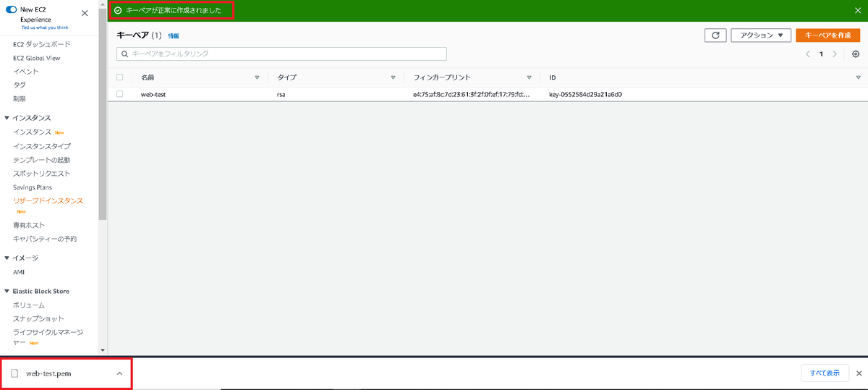
Task: Check the web-test row checkbox
Action: click(x=120, y=94)
